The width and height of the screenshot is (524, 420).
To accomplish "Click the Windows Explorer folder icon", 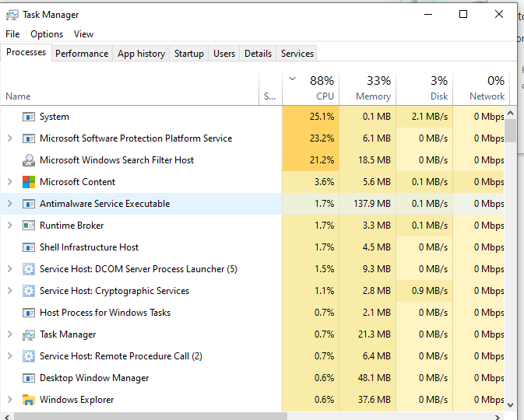I will click(29, 400).
